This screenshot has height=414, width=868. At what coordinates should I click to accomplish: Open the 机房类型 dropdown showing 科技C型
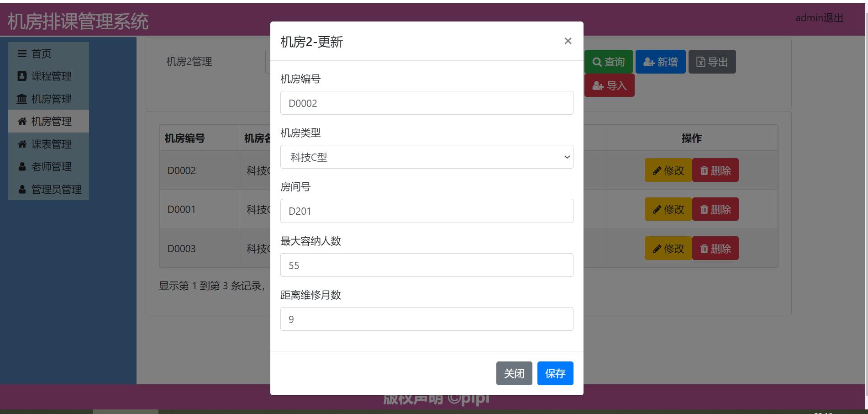pos(426,157)
